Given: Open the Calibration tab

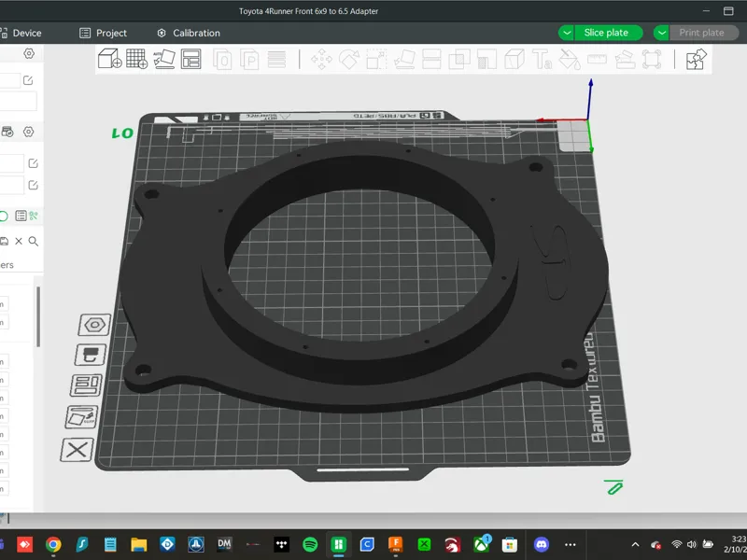Looking at the screenshot, I should (189, 33).
